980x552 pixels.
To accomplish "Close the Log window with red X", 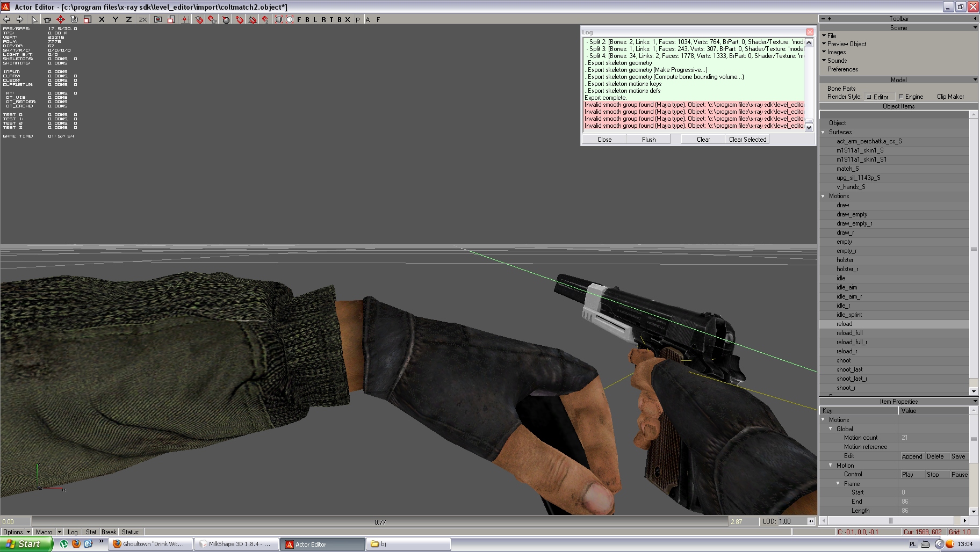I will 810,32.
